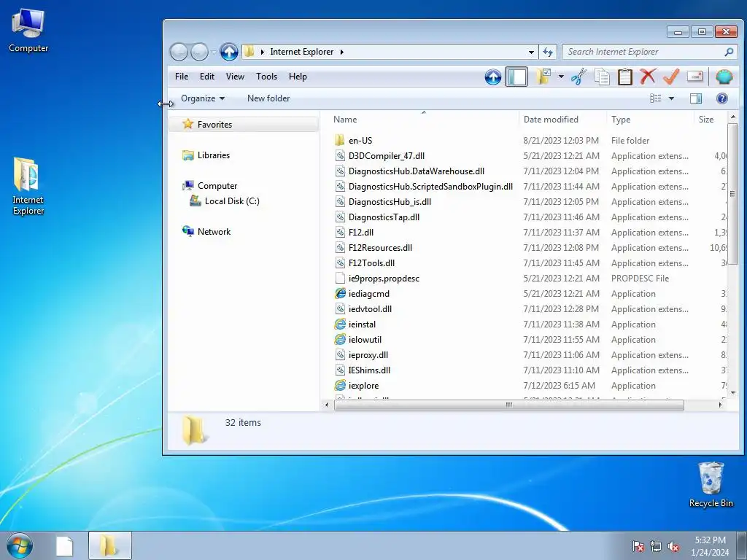Click the horizontal scrollbar right arrow
The width and height of the screenshot is (747, 560).
click(x=720, y=405)
